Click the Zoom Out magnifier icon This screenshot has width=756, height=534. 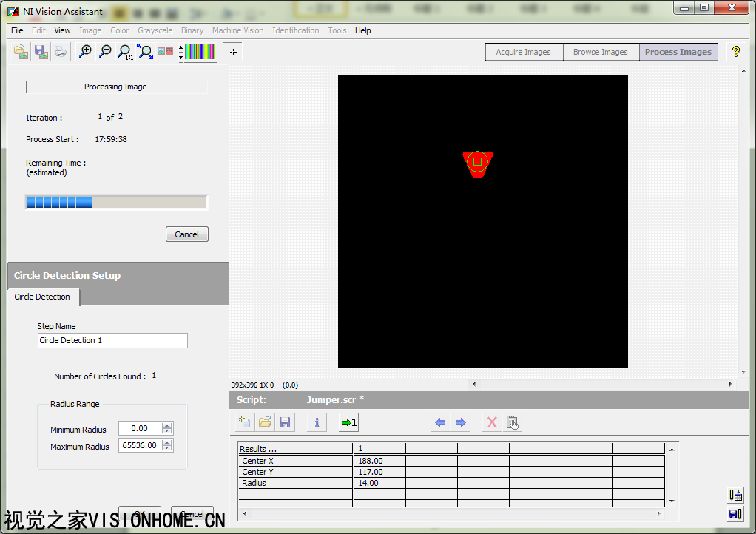[106, 52]
